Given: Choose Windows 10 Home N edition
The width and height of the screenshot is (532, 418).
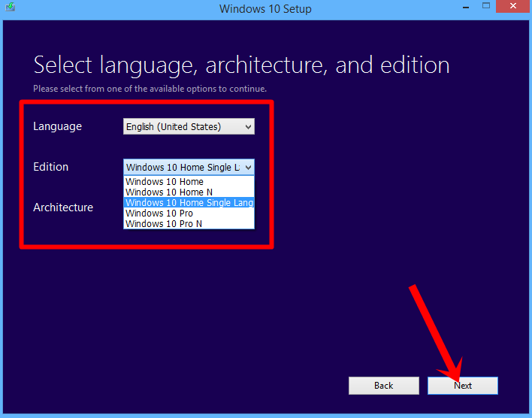Looking at the screenshot, I should tap(169, 192).
